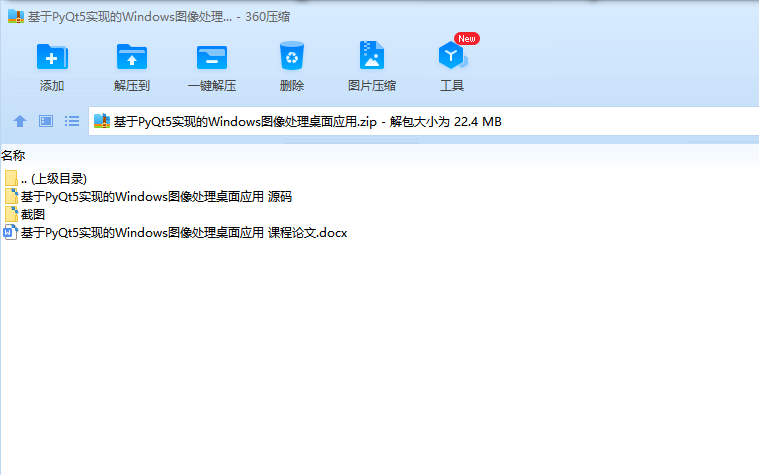Viewport: 759px width, 475px height.
Task: Click the 一键解压 one-click extract icon
Action: point(212,58)
